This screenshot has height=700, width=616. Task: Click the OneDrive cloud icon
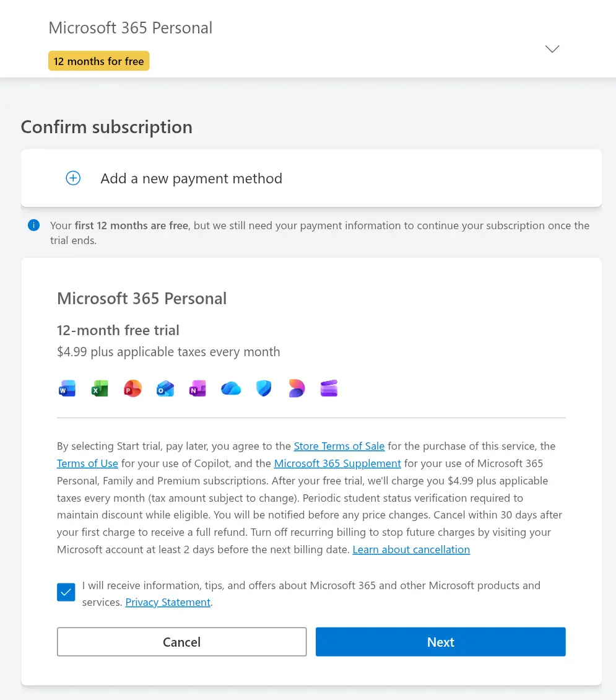click(x=230, y=388)
